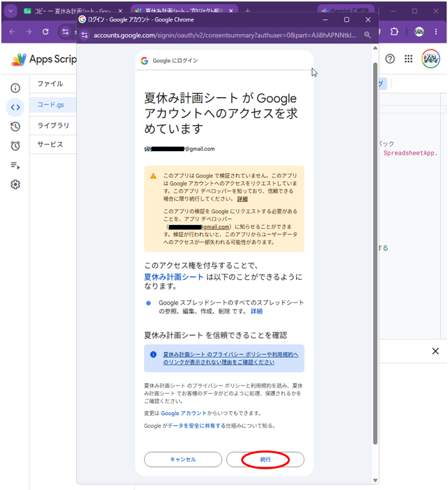Open the Project Settings gear icon

15,184
